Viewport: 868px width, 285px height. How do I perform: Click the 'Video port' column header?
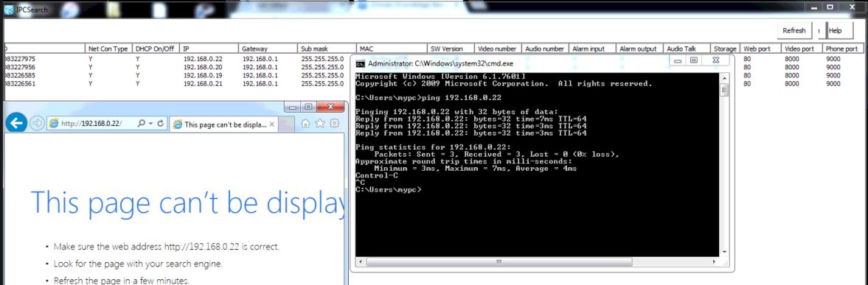point(802,49)
